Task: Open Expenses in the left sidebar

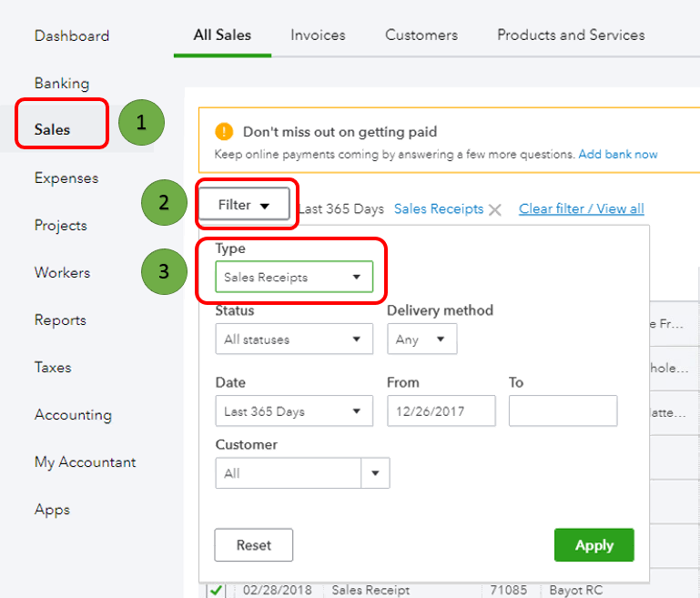Action: [66, 178]
